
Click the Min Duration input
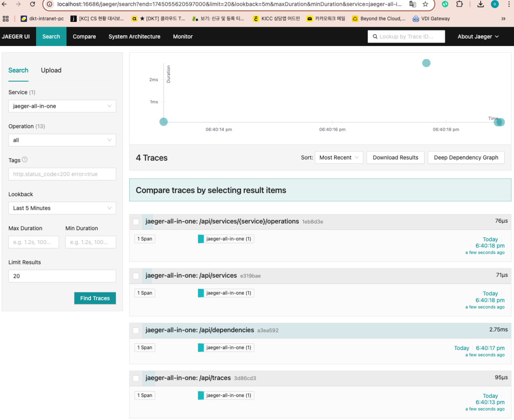(91, 242)
